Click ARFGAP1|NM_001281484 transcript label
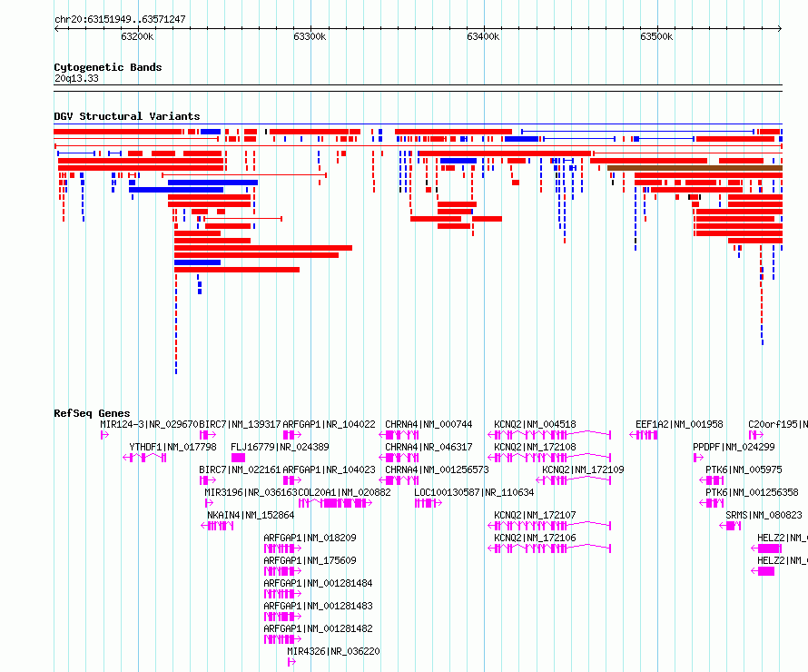Screen dimensions: 808x672 coord(318,583)
